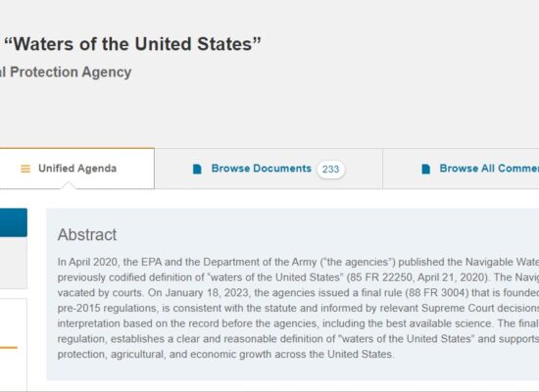This screenshot has width=539, height=392.
Task: Click the Browse All Comments file icon
Action: tap(426, 169)
